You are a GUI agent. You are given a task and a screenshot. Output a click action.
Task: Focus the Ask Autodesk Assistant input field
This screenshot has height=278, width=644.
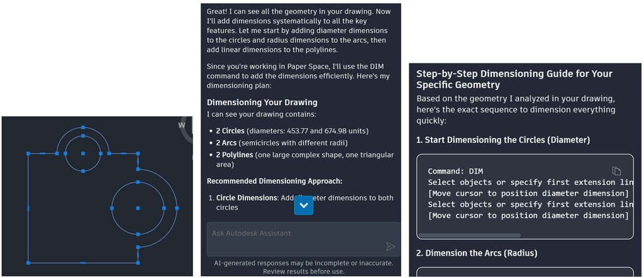pos(304,239)
